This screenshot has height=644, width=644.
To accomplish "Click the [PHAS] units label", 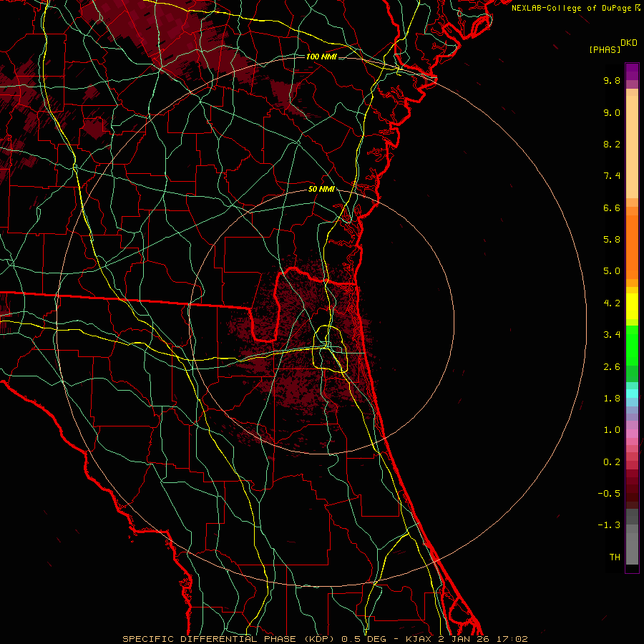I will (x=605, y=49).
